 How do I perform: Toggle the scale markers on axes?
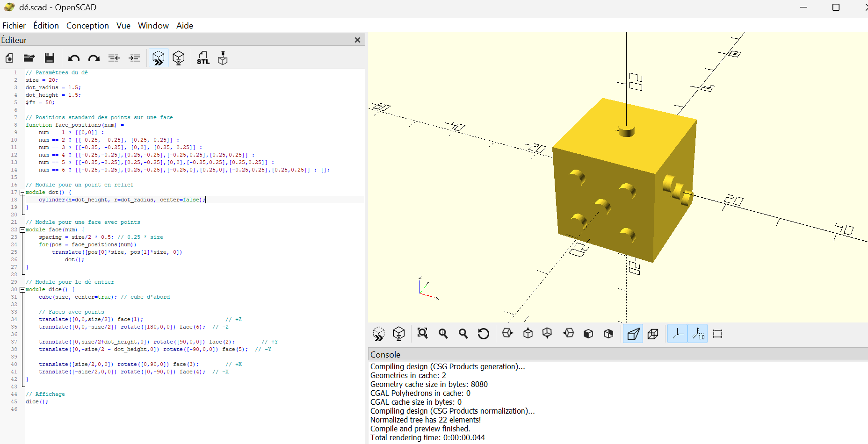click(698, 334)
